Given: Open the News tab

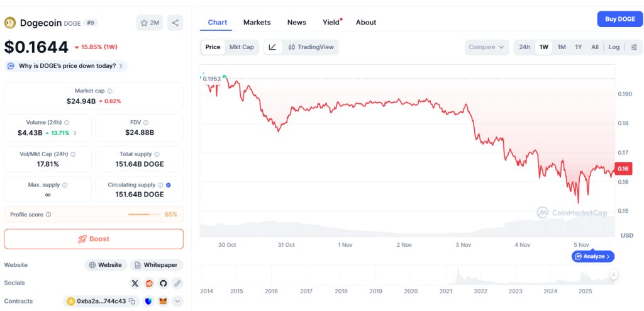Looking at the screenshot, I should (297, 22).
